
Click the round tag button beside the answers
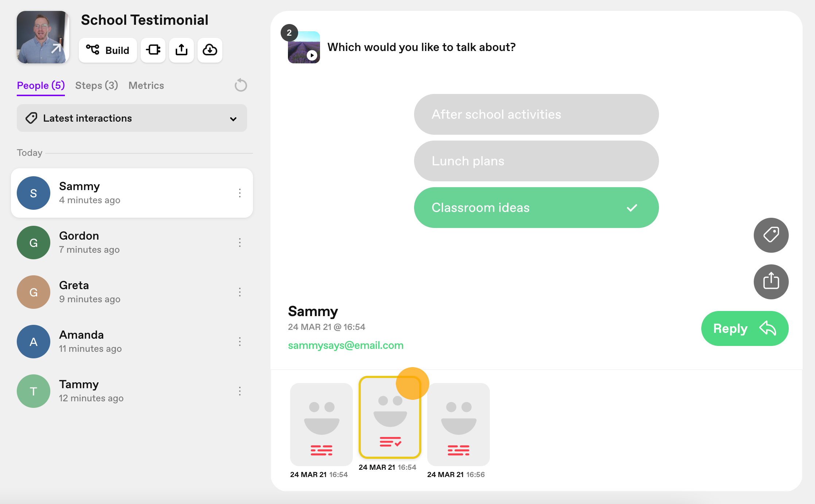[x=771, y=235]
